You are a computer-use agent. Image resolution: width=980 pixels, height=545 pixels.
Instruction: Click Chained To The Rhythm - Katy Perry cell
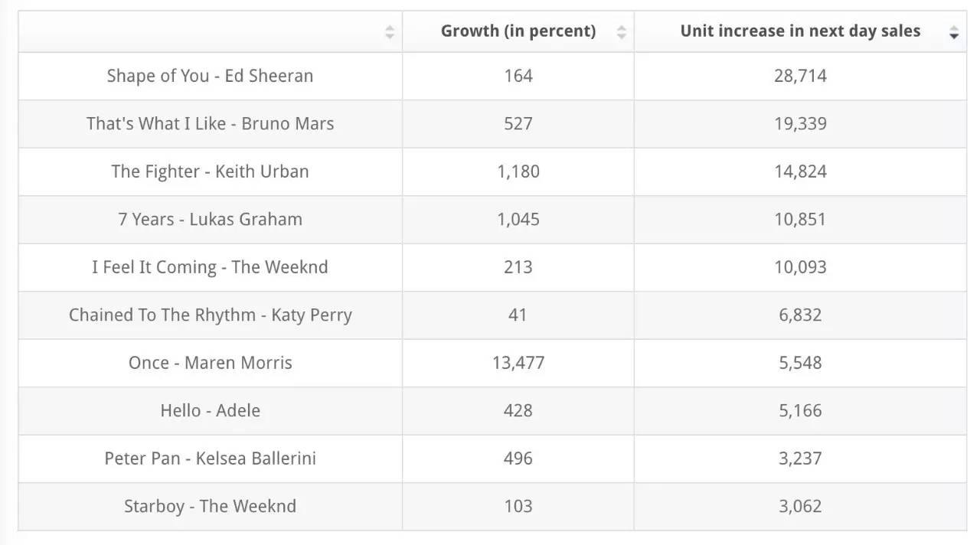pyautogui.click(x=210, y=315)
